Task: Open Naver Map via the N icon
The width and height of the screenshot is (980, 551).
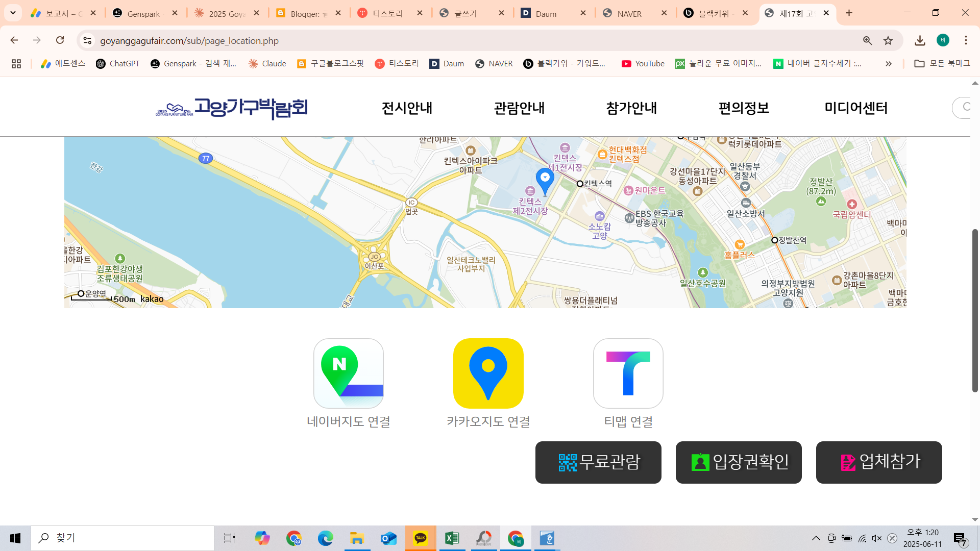Action: [348, 373]
